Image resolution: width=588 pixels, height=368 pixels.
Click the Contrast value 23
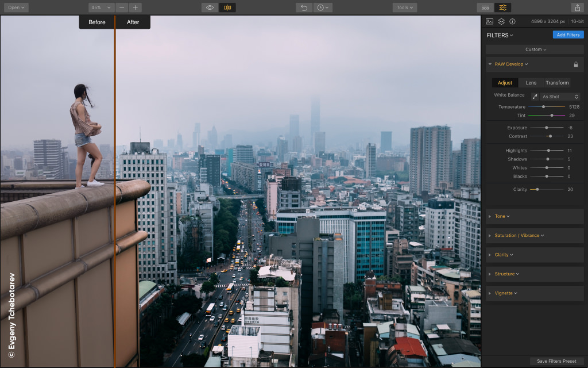[x=570, y=136]
